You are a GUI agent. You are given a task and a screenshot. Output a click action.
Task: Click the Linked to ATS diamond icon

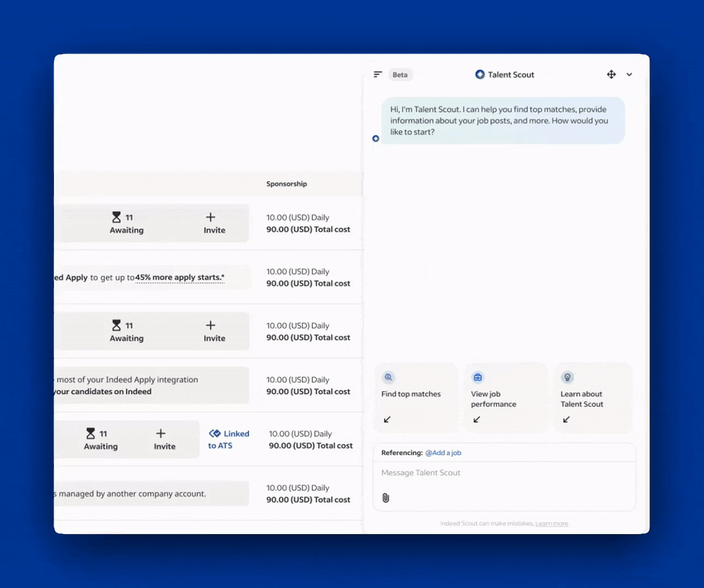click(214, 433)
